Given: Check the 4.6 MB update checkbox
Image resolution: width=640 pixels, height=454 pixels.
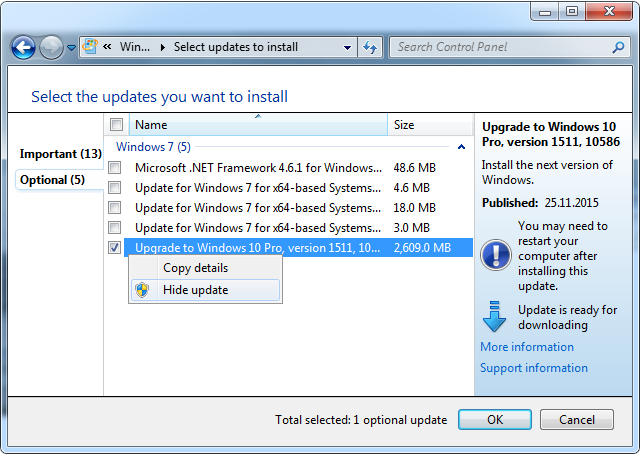Looking at the screenshot, I should pyautogui.click(x=115, y=187).
